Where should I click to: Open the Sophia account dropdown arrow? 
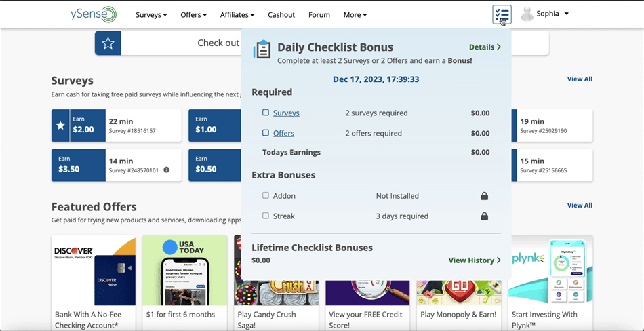(x=567, y=14)
